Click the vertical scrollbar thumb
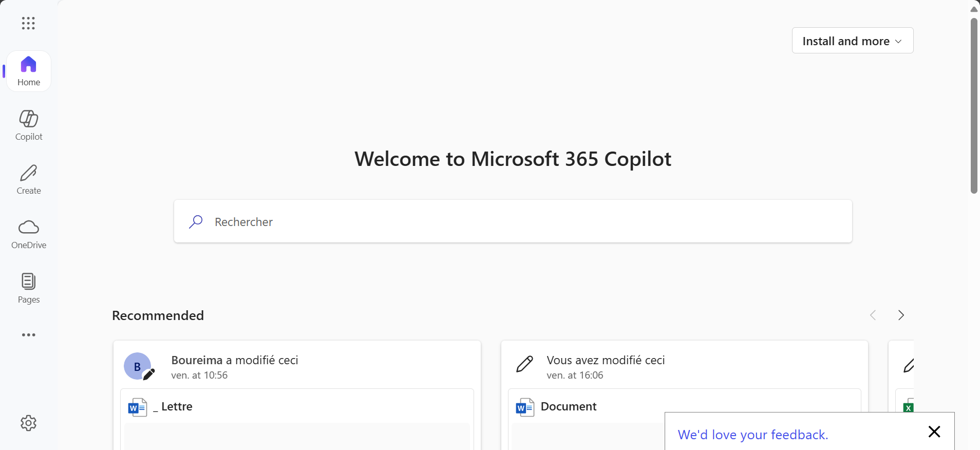Screen dimensions: 980x450 click(974, 105)
